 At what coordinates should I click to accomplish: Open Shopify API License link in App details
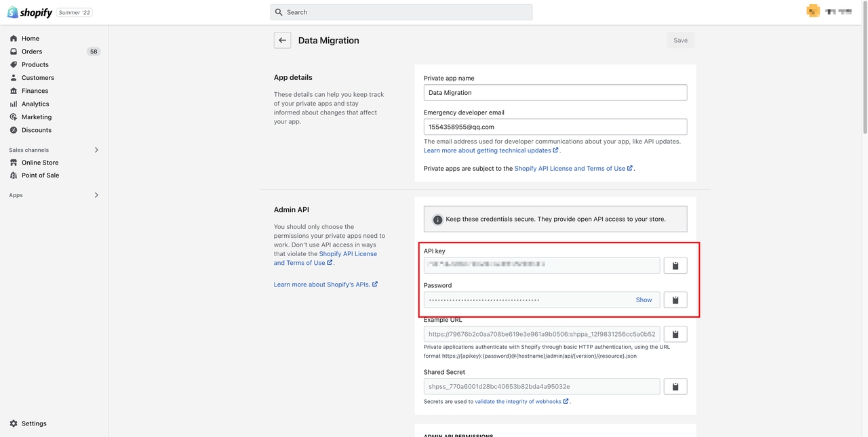[x=573, y=168]
